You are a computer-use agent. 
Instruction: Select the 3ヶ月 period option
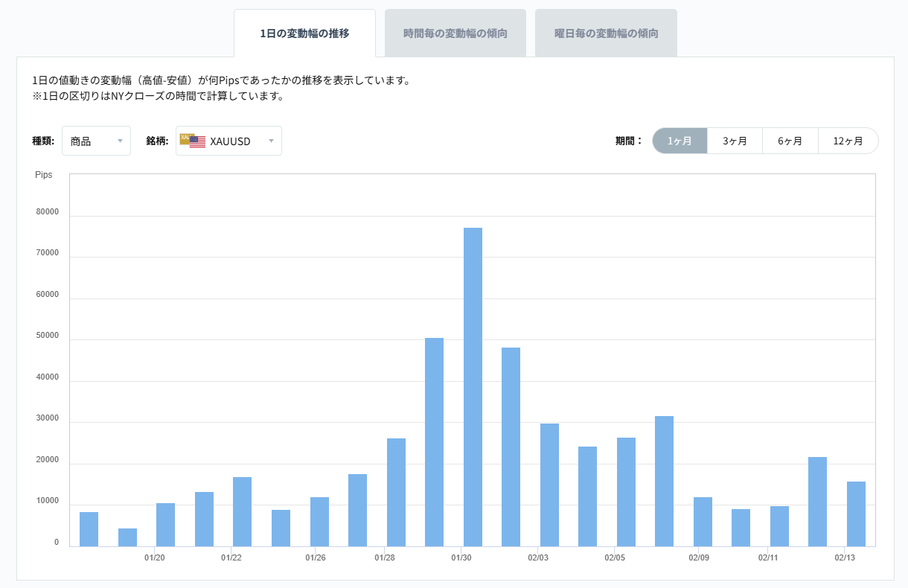coord(735,140)
